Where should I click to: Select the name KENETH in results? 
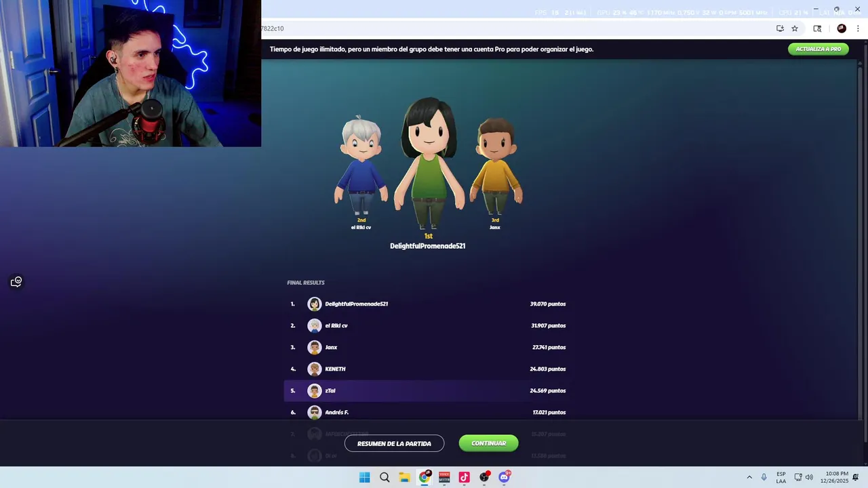coord(335,369)
